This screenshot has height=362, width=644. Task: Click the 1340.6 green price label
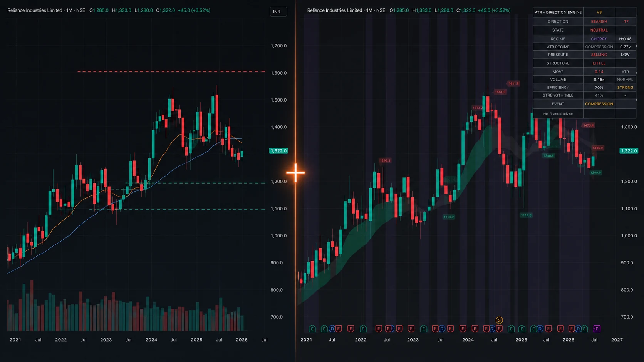[548, 156]
